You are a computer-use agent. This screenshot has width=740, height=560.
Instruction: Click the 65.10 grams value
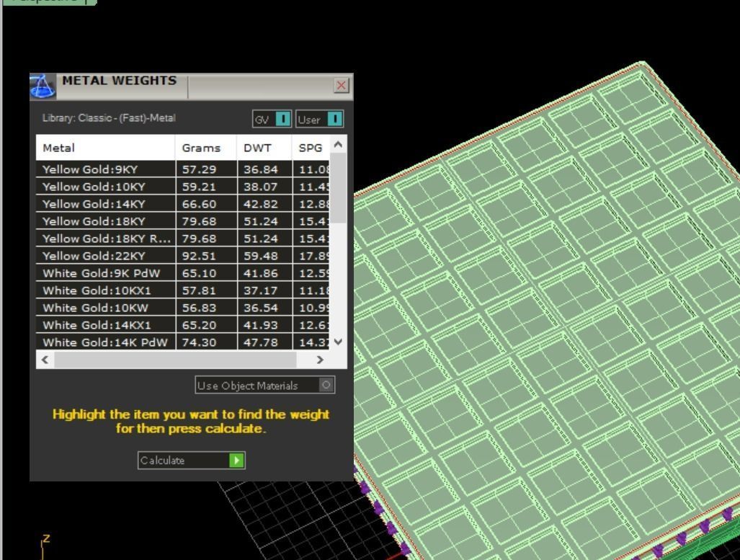coord(199,273)
